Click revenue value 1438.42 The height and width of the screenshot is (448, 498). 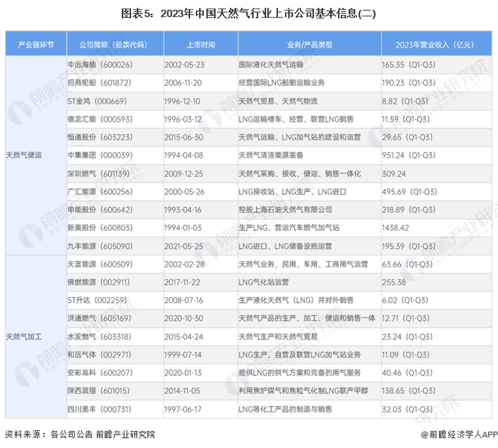[396, 228]
